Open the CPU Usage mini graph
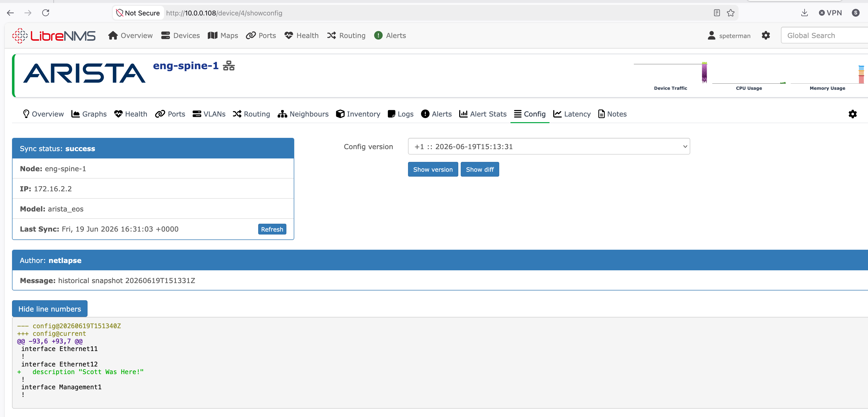 749,76
